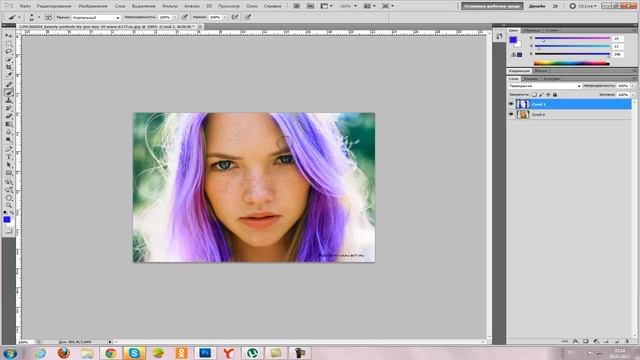
Task: Open the Фильтр menu
Action: [x=170, y=6]
